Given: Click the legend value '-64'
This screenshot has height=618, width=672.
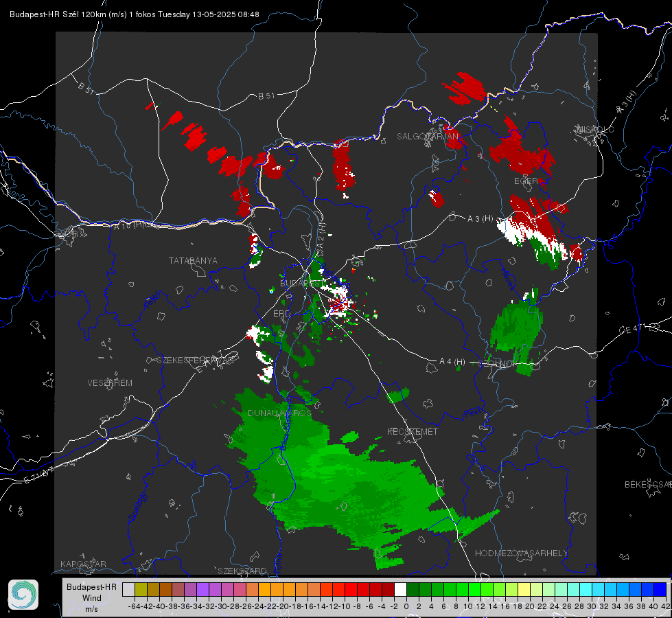Looking at the screenshot, I should (134, 606).
